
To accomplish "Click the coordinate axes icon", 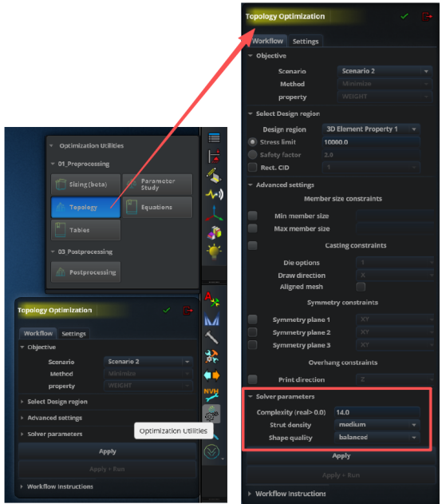I will coord(214,213).
